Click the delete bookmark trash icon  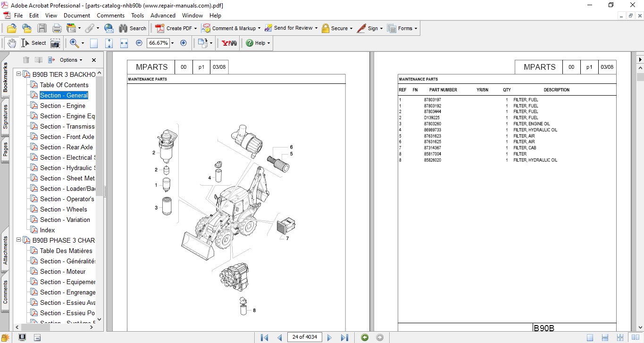pyautogui.click(x=26, y=60)
